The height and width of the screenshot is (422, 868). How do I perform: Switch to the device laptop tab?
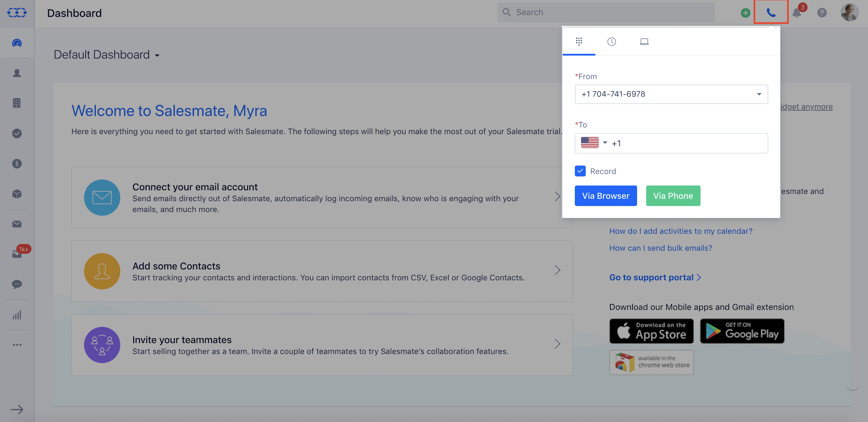tap(644, 41)
